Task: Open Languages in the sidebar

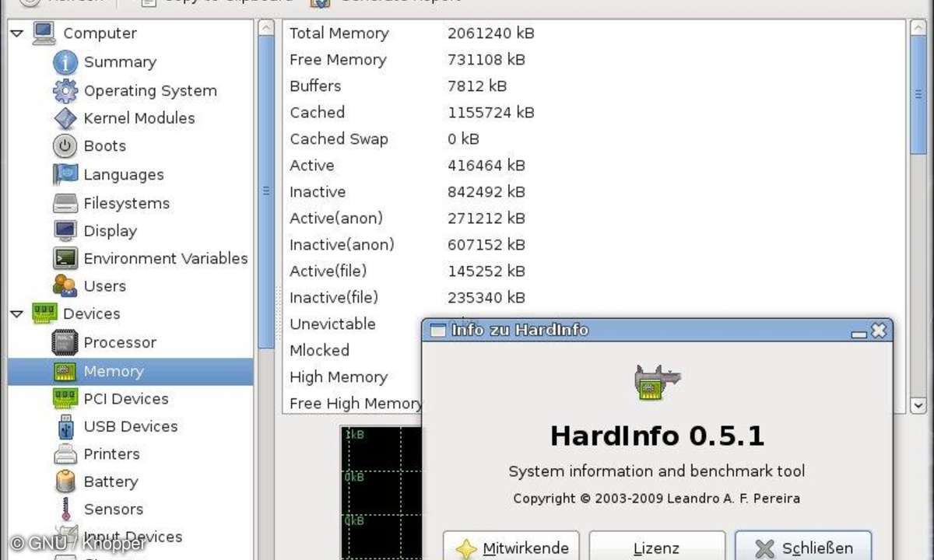Action: (124, 175)
